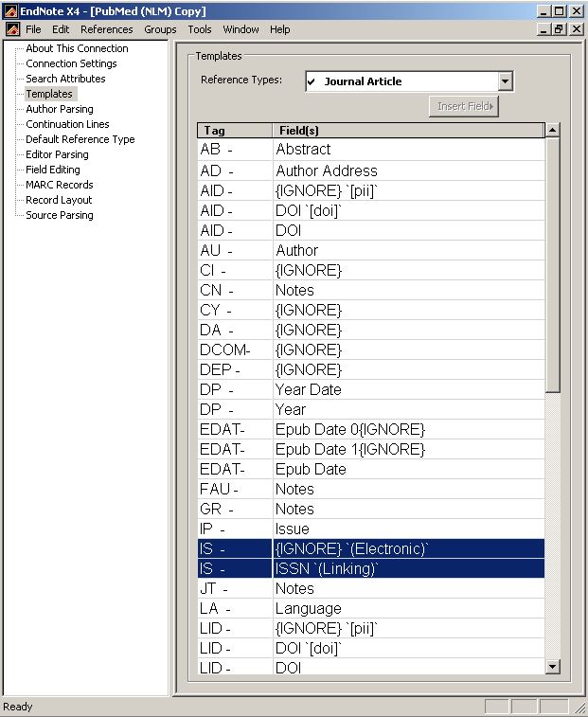Select the IP - Issue row

click(371, 529)
